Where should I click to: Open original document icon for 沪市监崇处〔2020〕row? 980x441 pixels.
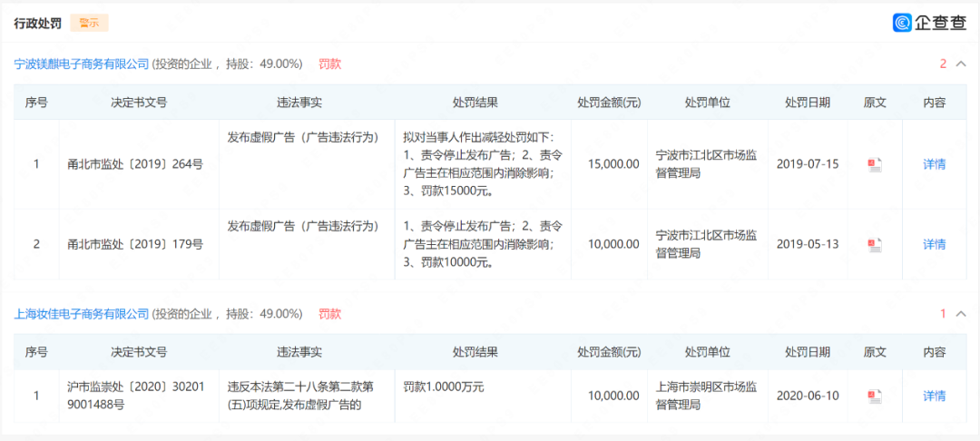coord(875,396)
